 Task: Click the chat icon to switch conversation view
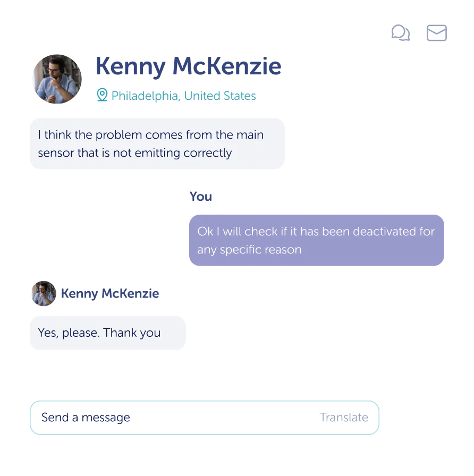401,33
